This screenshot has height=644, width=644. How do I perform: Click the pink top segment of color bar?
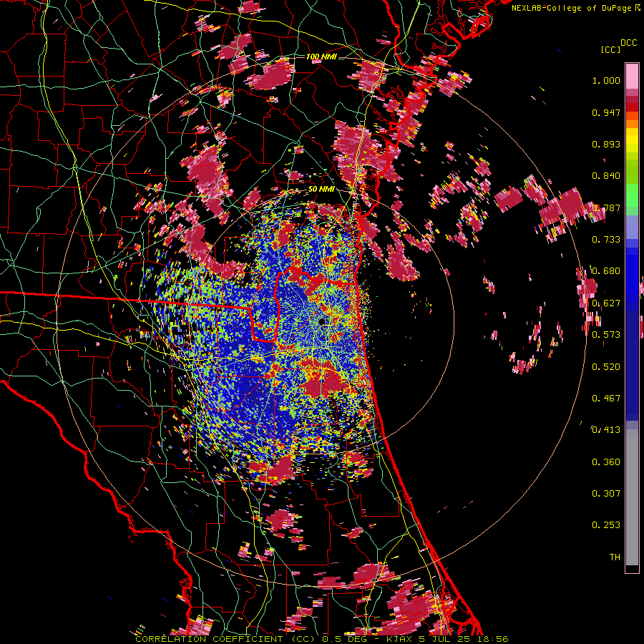(x=632, y=77)
